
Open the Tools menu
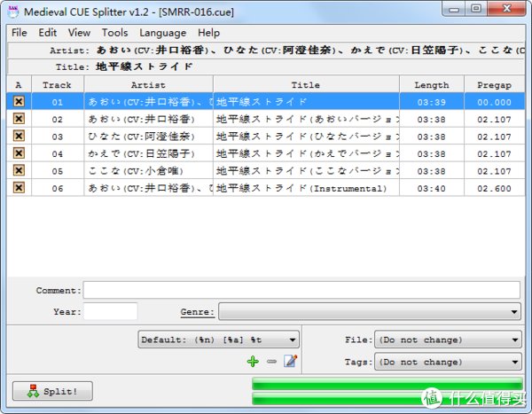point(114,33)
